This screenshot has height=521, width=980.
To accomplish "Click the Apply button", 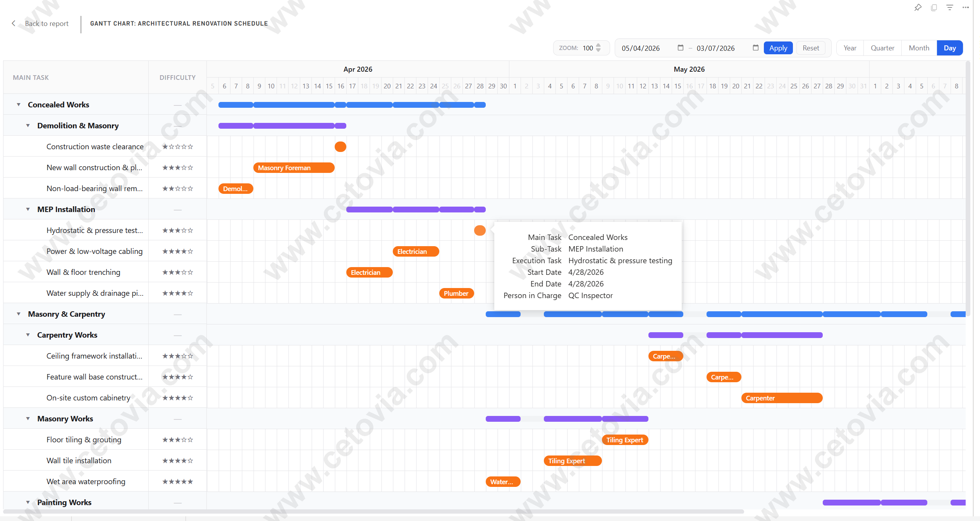I will [x=778, y=48].
